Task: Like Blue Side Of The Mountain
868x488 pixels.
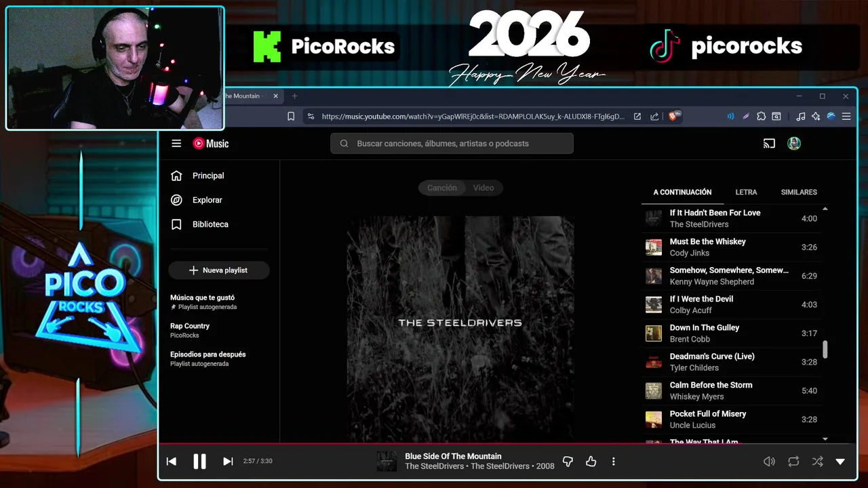Action: [x=591, y=462]
